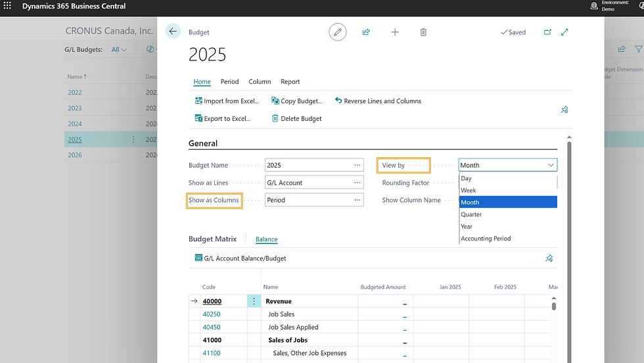Click filter icon in background list page
644x363 pixels.
click(639, 49)
